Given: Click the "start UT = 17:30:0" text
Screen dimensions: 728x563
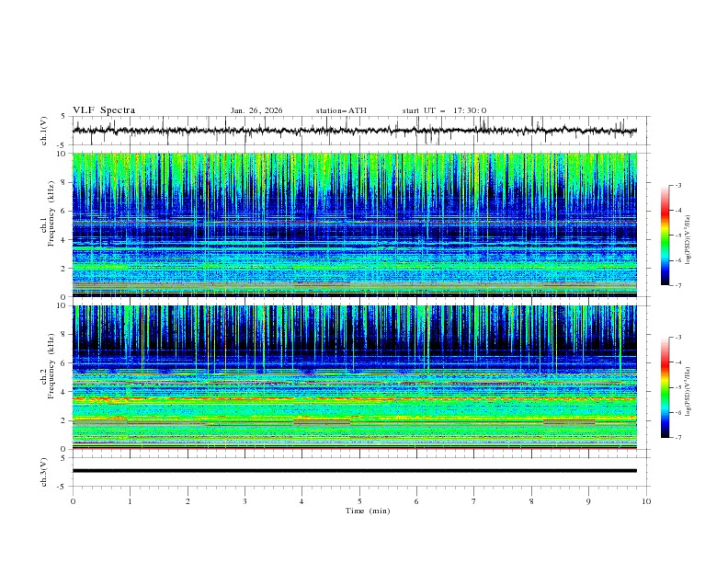Looking at the screenshot, I should (444, 110).
